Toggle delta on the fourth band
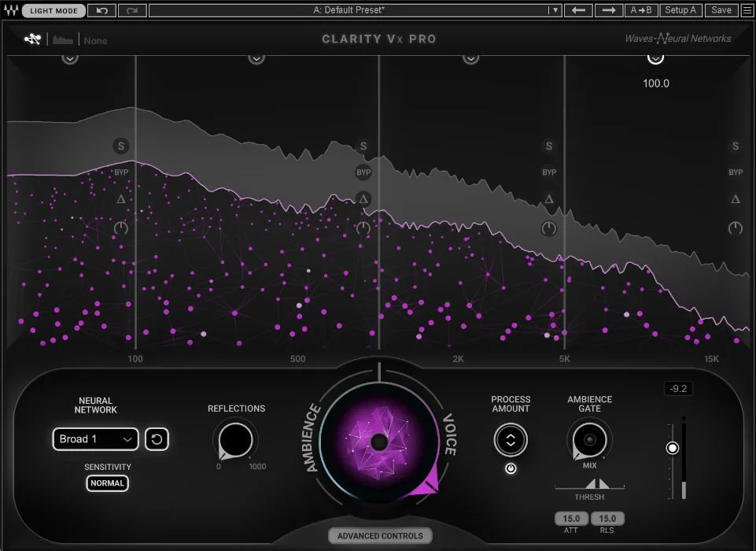 pos(736,199)
